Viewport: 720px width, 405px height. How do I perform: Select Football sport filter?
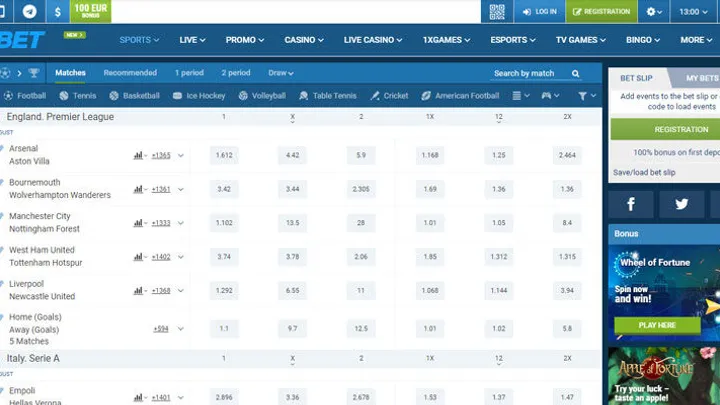tap(25, 96)
